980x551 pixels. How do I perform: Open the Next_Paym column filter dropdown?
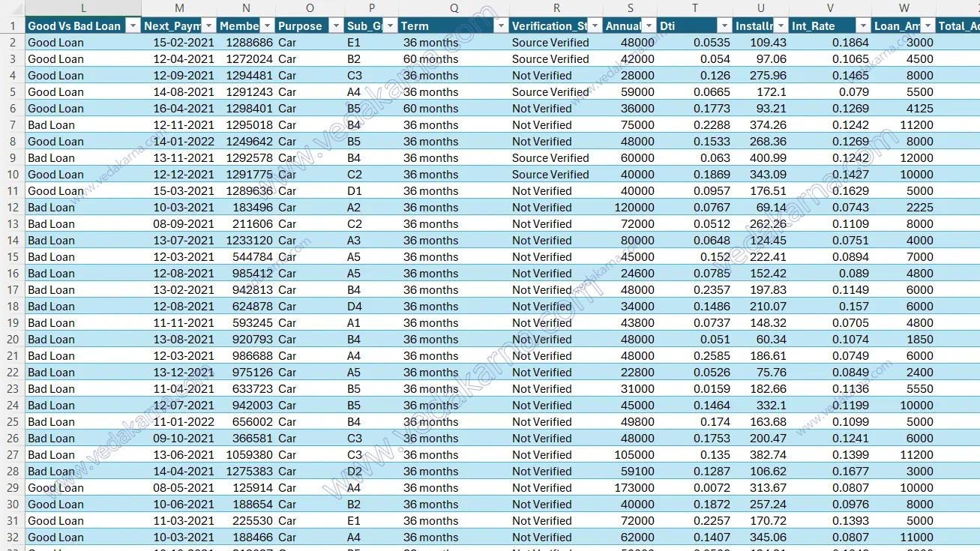pos(208,25)
